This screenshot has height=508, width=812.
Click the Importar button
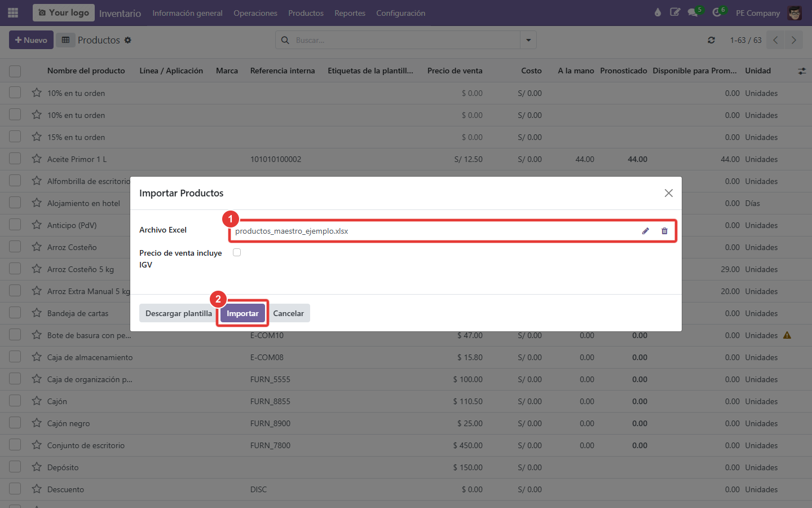coord(242,313)
